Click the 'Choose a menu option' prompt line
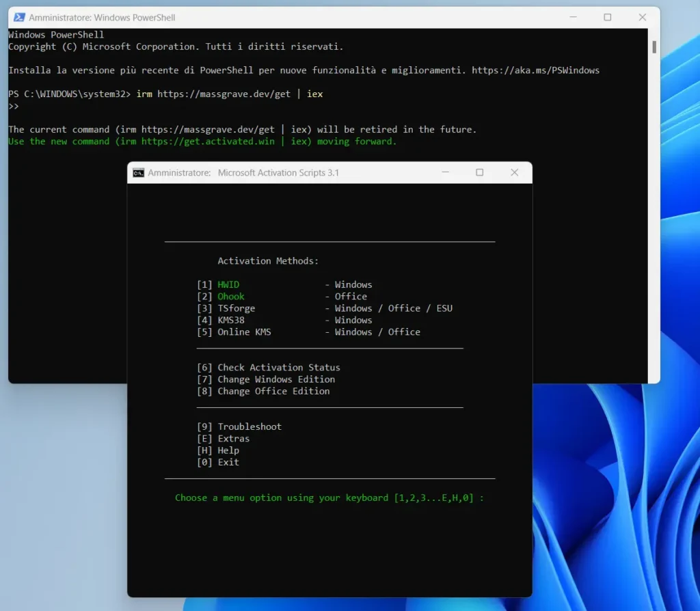 click(329, 498)
